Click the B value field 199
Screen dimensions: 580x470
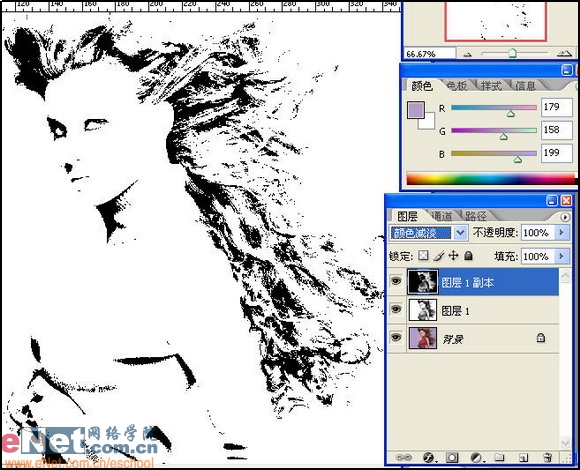[557, 153]
